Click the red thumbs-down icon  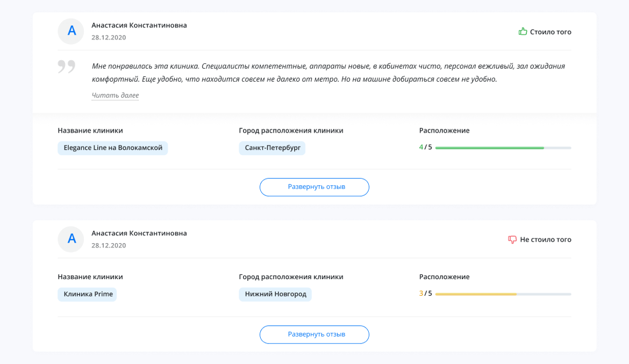click(x=512, y=239)
